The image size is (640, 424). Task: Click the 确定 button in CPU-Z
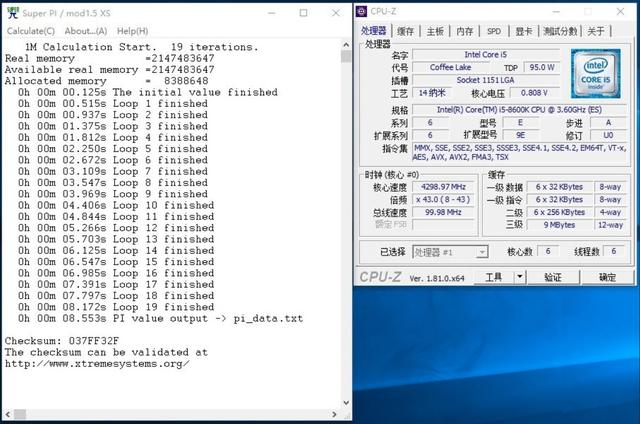[607, 277]
